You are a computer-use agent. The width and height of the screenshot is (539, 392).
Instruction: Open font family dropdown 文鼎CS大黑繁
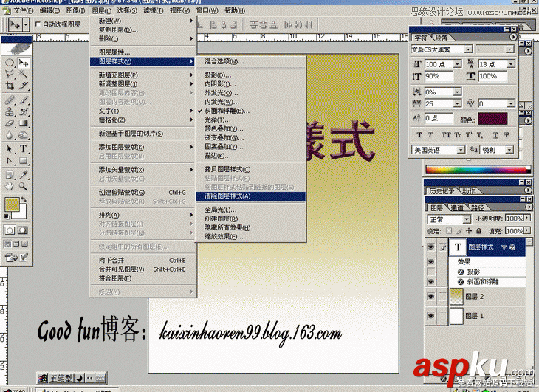point(468,49)
